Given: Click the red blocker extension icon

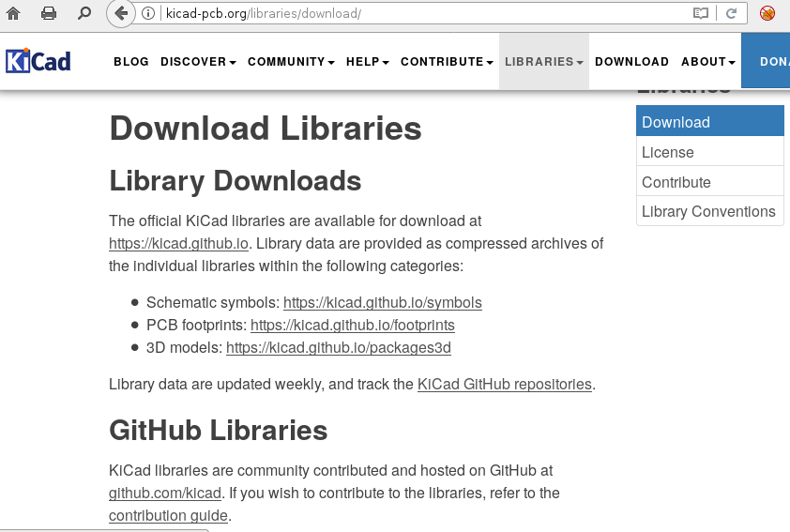Looking at the screenshot, I should [767, 13].
